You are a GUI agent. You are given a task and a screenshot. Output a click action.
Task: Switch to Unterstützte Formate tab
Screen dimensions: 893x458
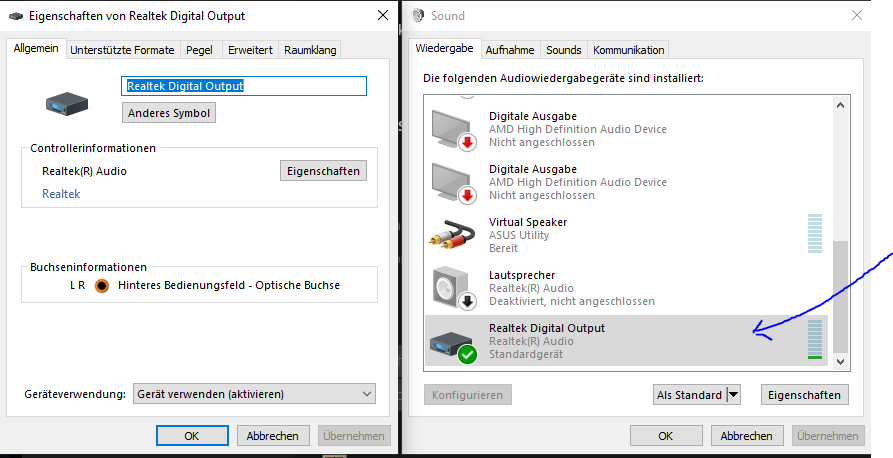pos(122,50)
